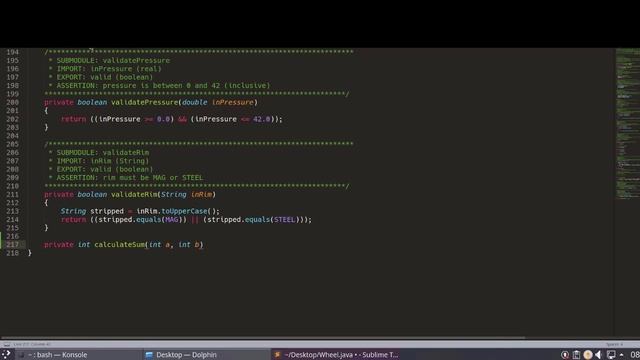
Task: Click the editor horizontal scrollbar
Action: click(x=263, y=338)
